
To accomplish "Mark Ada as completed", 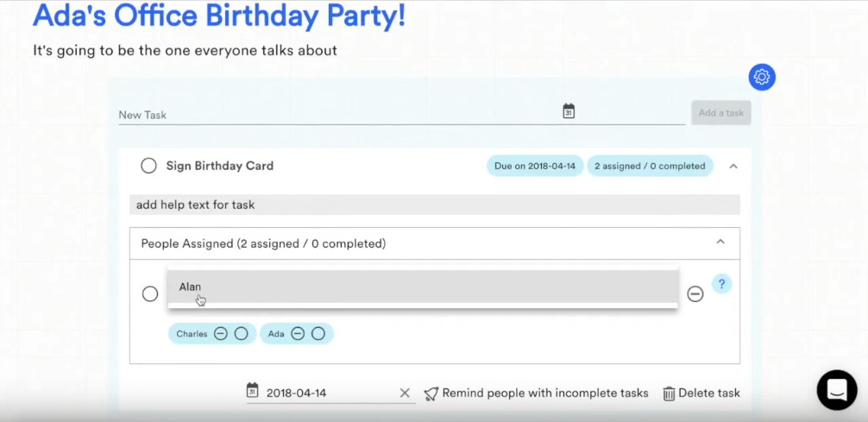I will point(318,334).
